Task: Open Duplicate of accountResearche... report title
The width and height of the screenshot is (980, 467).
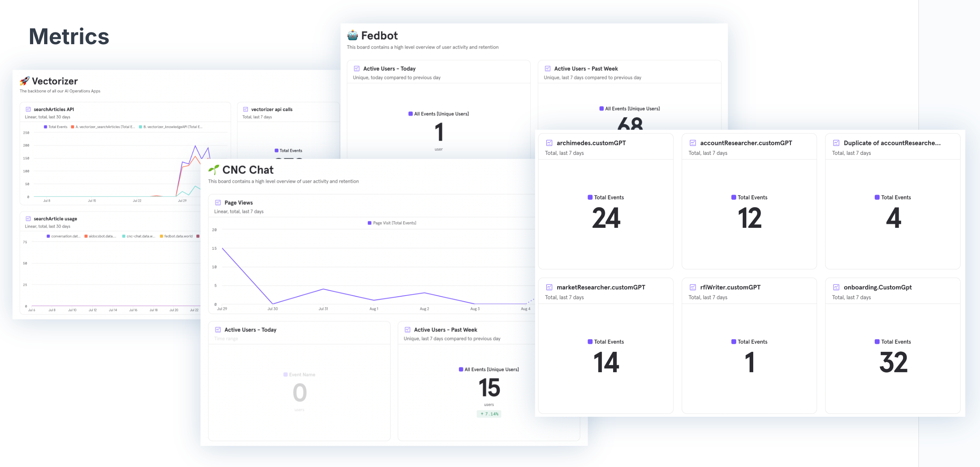Action: point(892,143)
